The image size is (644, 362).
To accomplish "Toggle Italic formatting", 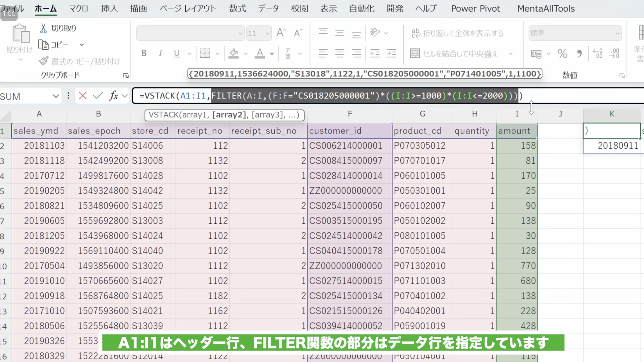I will point(160,53).
